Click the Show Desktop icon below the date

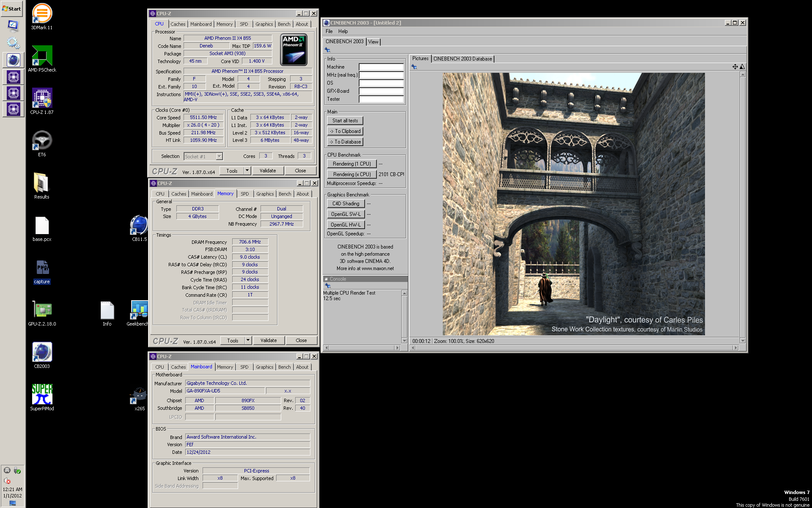coord(13,503)
